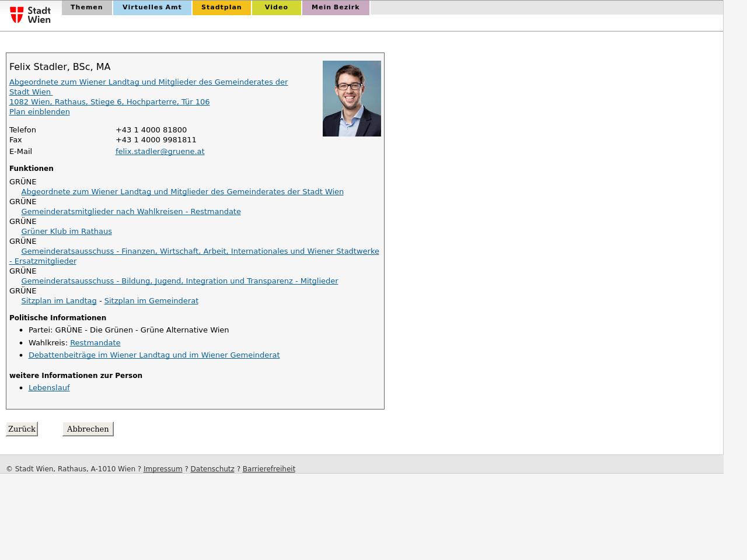The image size is (747, 560).
Task: Select fax number +43 1 4000 9981811
Action: pos(156,139)
